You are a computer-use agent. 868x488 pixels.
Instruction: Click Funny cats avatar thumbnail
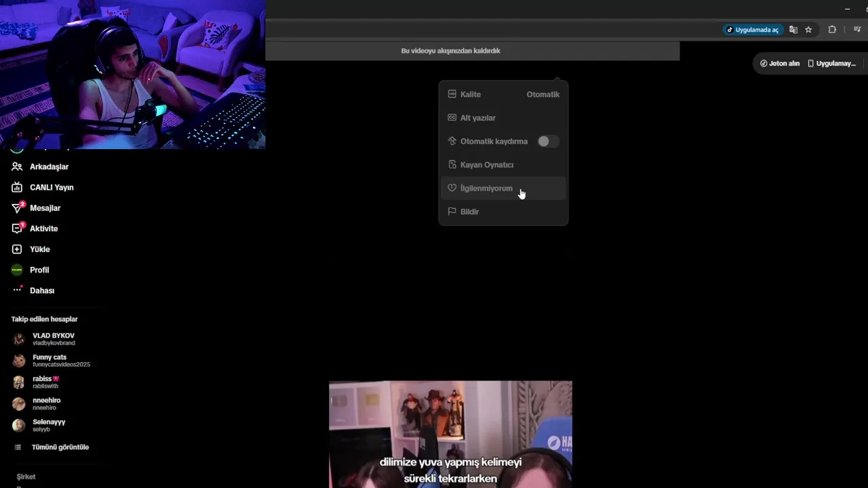click(19, 361)
